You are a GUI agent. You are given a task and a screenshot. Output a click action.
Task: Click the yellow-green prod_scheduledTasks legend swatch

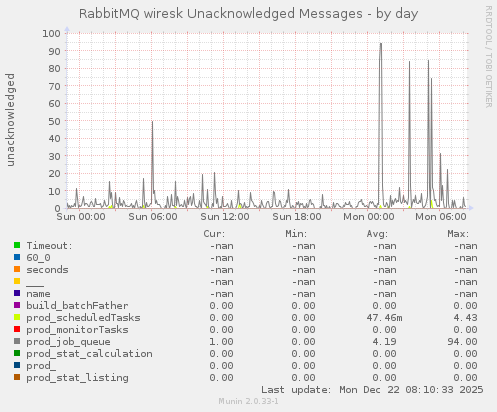coord(17,317)
